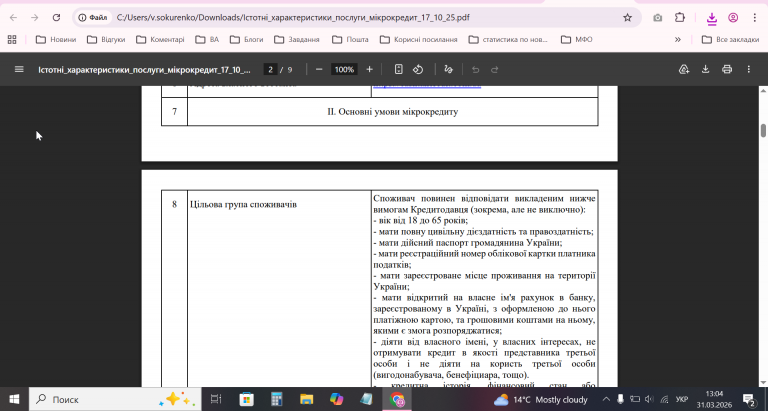Open the browser extensions puzzle icon

(x=680, y=18)
